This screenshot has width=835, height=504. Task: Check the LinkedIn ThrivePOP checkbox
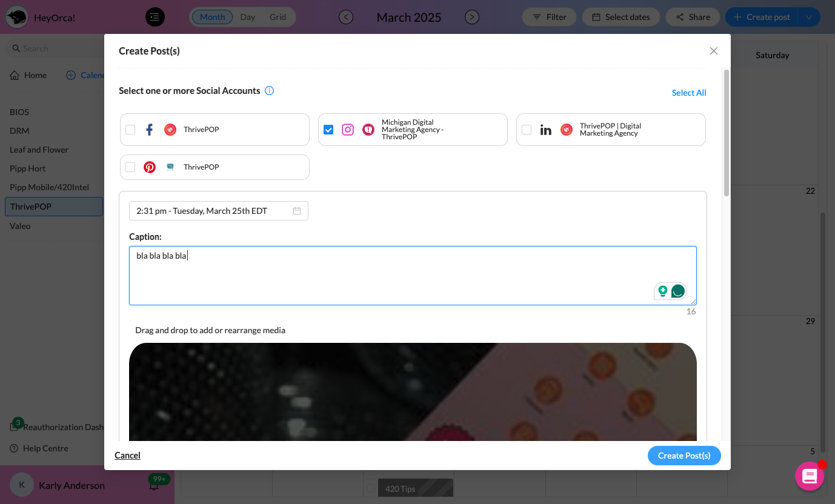527,130
